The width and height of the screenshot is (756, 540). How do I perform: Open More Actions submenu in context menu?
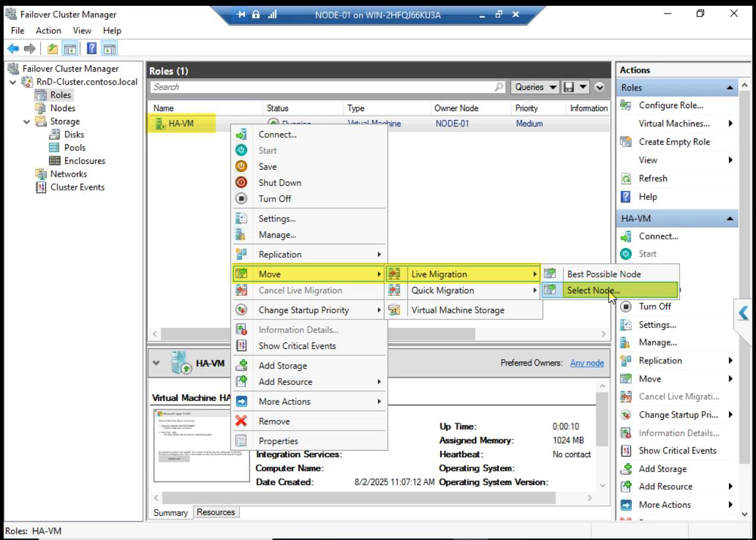tap(309, 401)
